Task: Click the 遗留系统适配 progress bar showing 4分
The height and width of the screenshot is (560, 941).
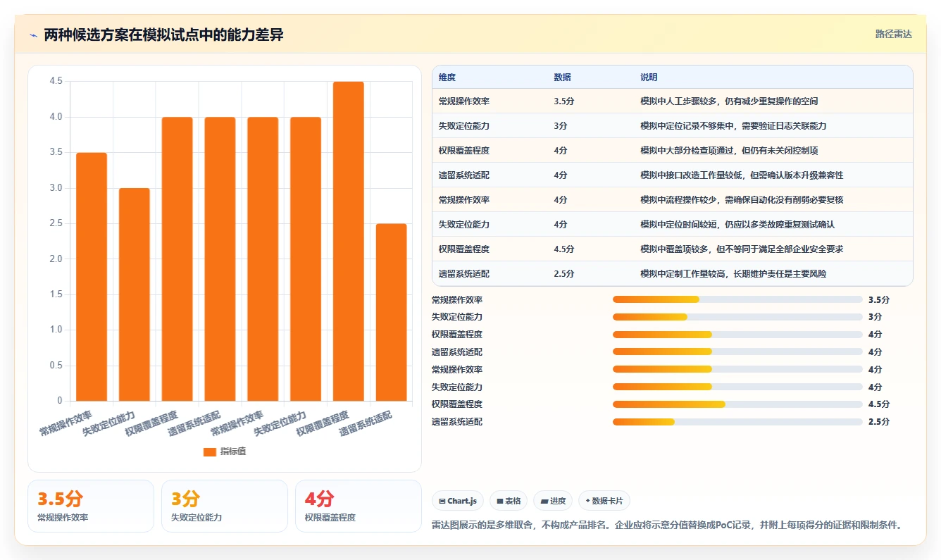Action: point(737,352)
